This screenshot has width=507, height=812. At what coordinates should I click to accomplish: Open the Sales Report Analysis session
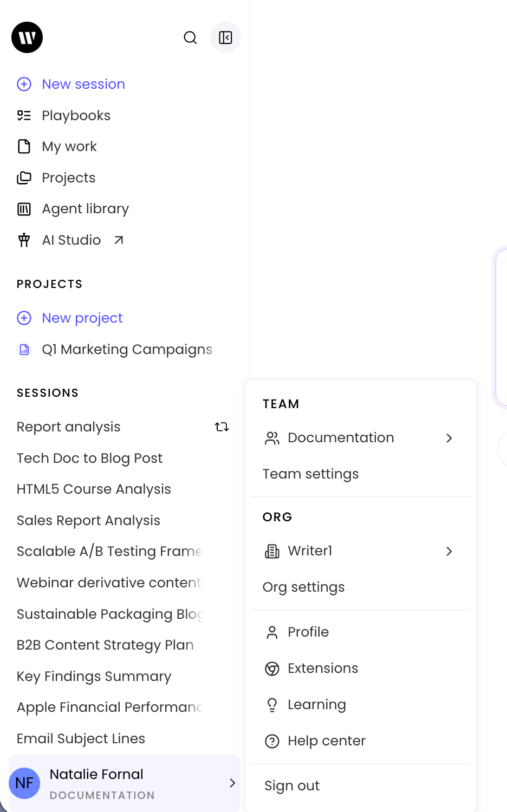[88, 520]
